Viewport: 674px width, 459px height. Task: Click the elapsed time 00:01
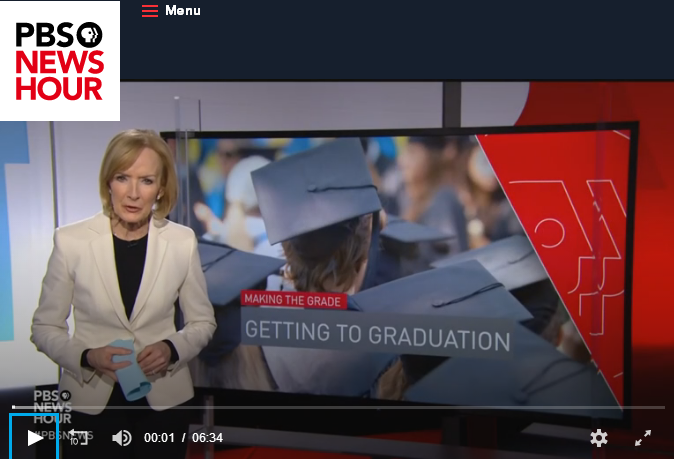[159, 438]
